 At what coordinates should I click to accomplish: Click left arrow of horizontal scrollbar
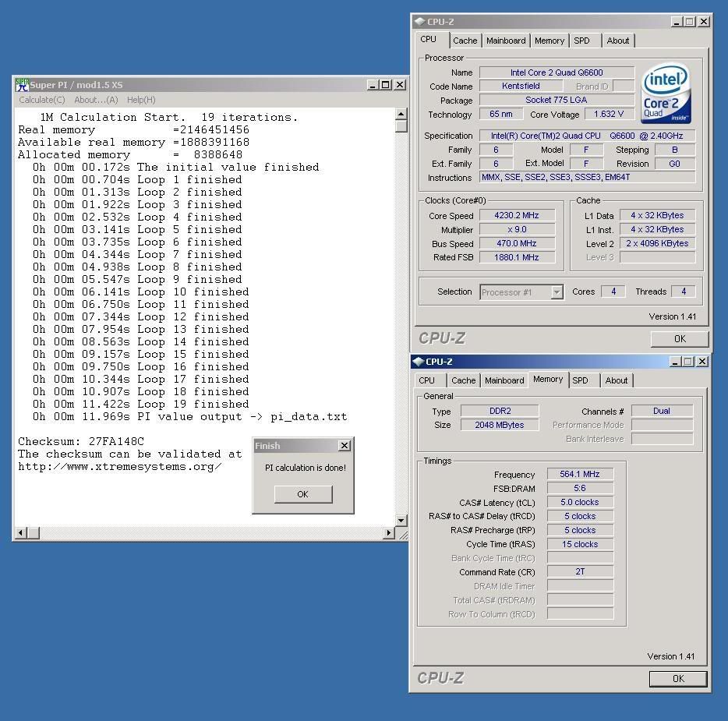pyautogui.click(x=20, y=533)
